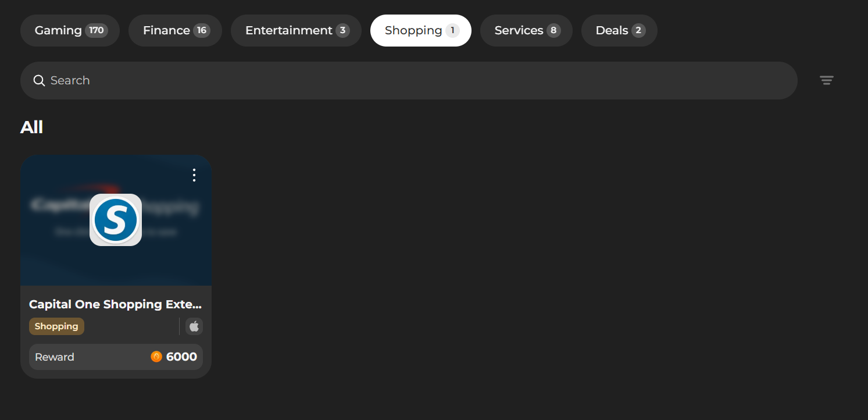868x420 pixels.
Task: Click the Apple platform icon
Action: 194,326
